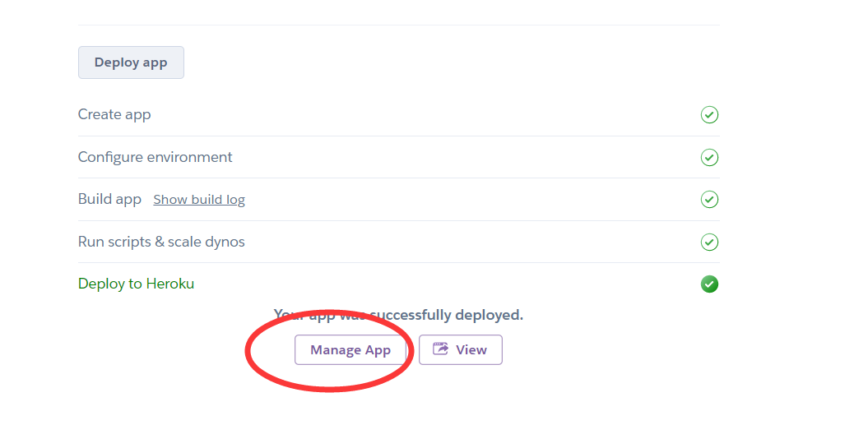Click the 'View' text beside the share icon
868x425 pixels.
[471, 349]
